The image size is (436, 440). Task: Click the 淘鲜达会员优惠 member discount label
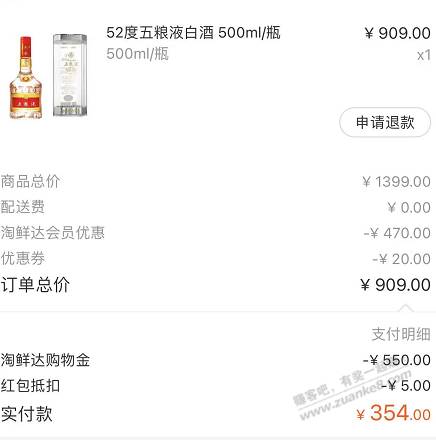53,233
